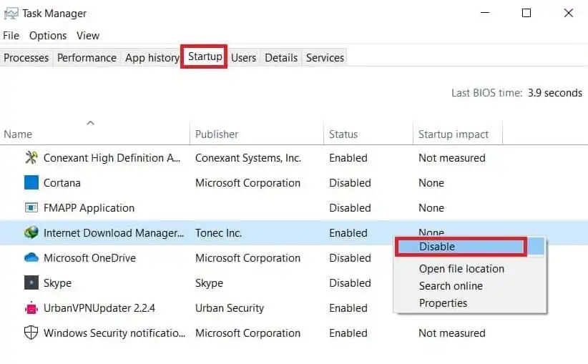
Task: Click the Microsoft OneDrive cloud icon
Action: coord(31,257)
